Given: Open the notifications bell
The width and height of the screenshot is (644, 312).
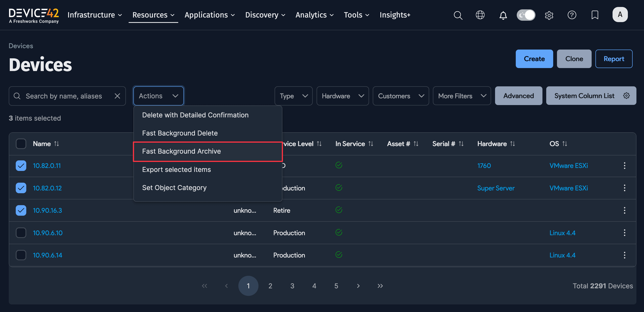Looking at the screenshot, I should [503, 15].
